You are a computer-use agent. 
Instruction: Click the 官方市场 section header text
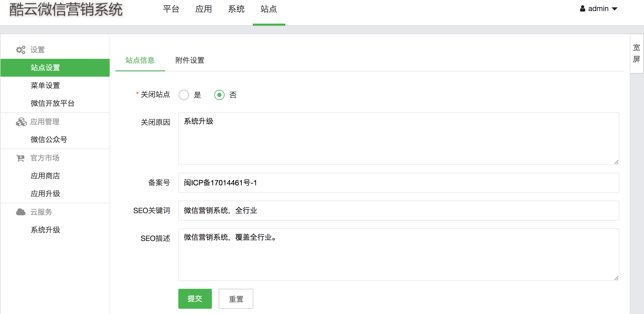(x=45, y=158)
